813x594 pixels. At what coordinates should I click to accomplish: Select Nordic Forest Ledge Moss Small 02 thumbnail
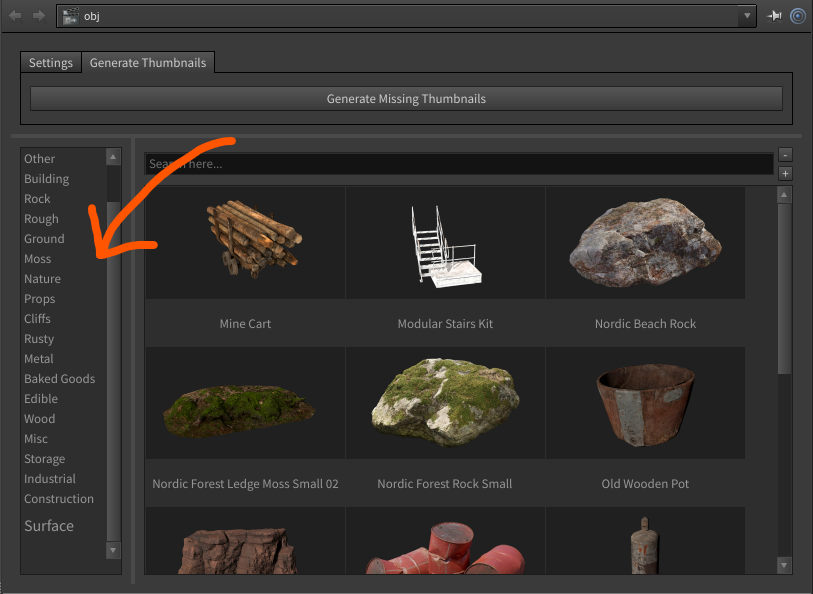click(245, 403)
